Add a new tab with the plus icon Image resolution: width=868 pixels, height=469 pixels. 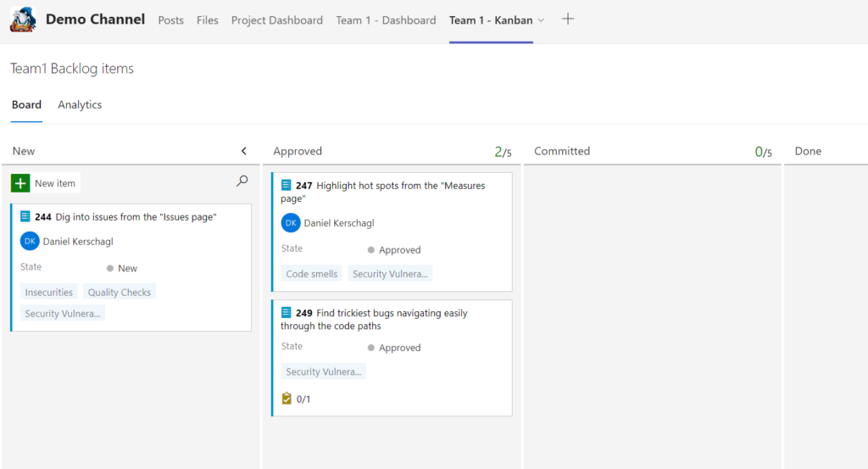(x=567, y=20)
